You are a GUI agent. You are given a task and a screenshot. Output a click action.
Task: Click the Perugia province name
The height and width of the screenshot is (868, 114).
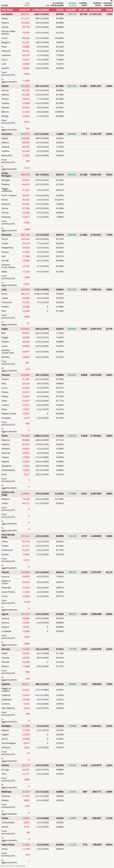[x=5, y=770]
